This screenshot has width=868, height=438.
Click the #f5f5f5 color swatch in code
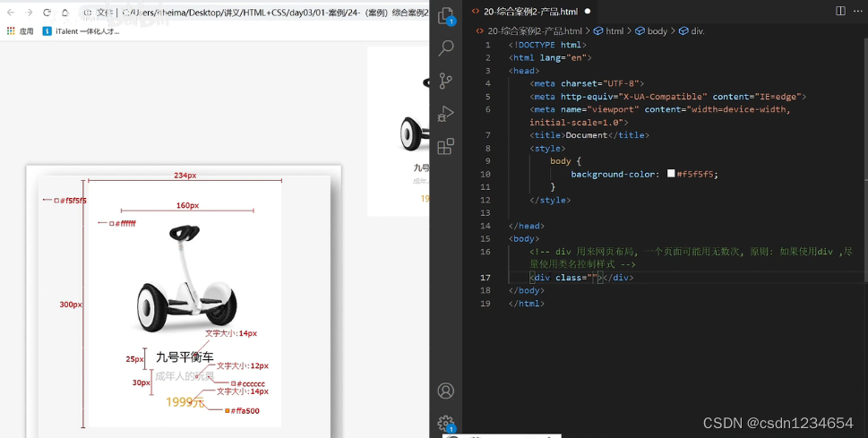pyautogui.click(x=671, y=173)
